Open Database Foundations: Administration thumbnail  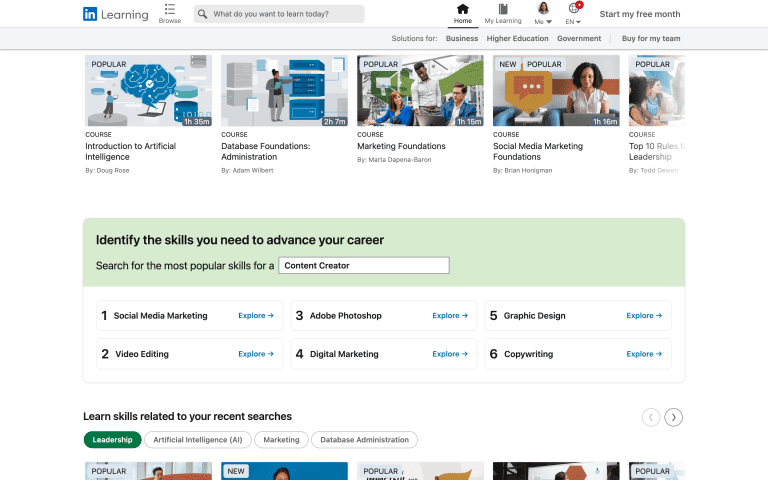click(x=284, y=91)
